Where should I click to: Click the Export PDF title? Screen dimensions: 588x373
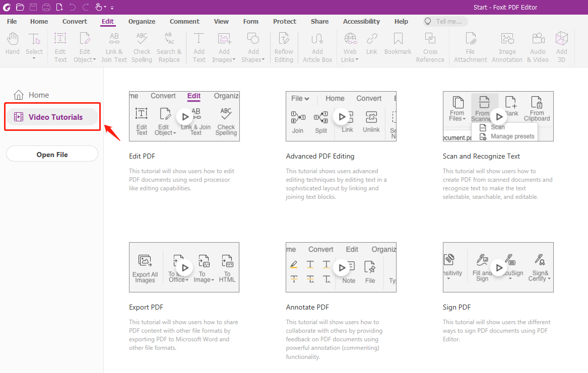[x=146, y=307]
